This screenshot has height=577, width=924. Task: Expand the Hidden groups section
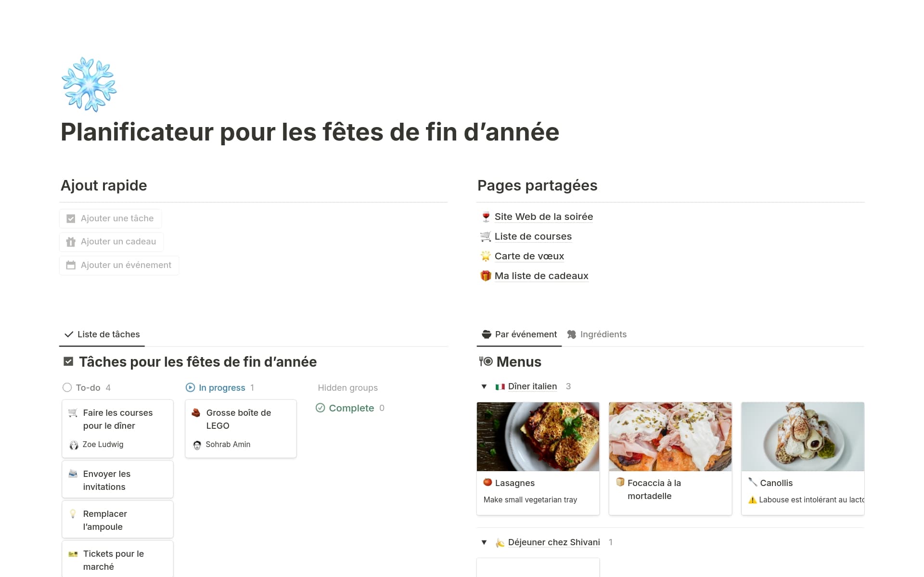pyautogui.click(x=347, y=388)
